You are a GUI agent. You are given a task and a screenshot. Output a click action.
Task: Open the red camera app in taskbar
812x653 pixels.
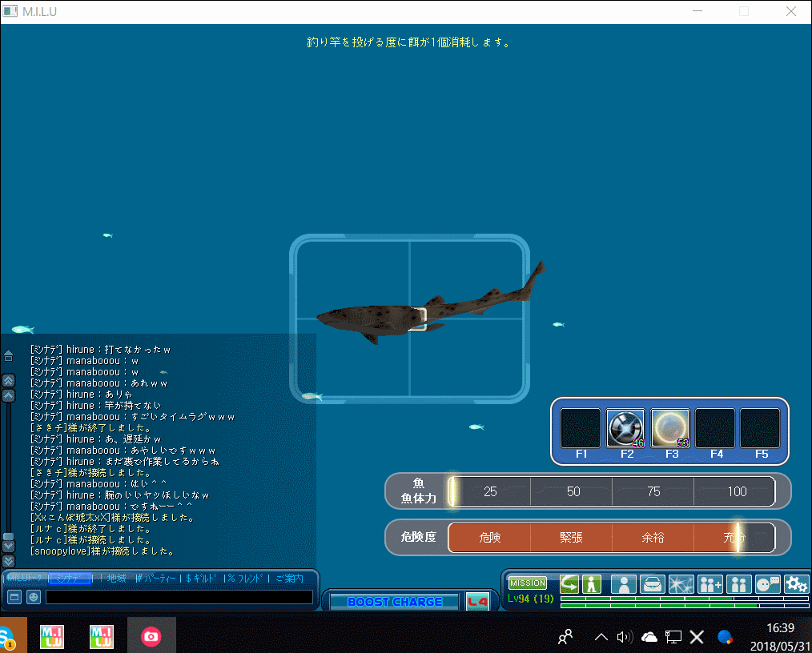[151, 636]
